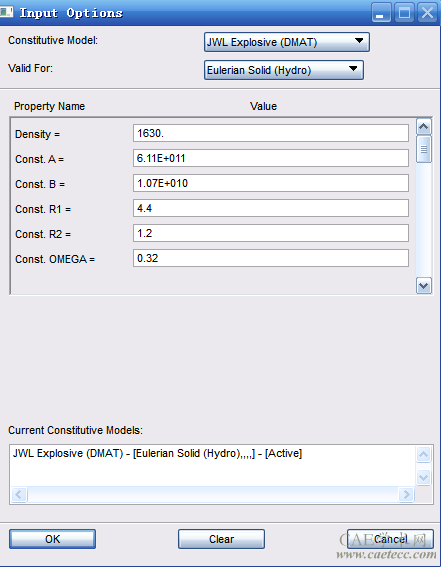Click the models list scroll right arrow
The height and width of the screenshot is (567, 441).
click(x=406, y=494)
